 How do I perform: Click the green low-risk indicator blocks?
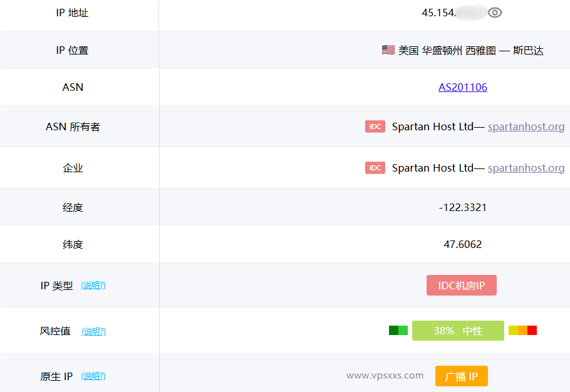(x=398, y=330)
